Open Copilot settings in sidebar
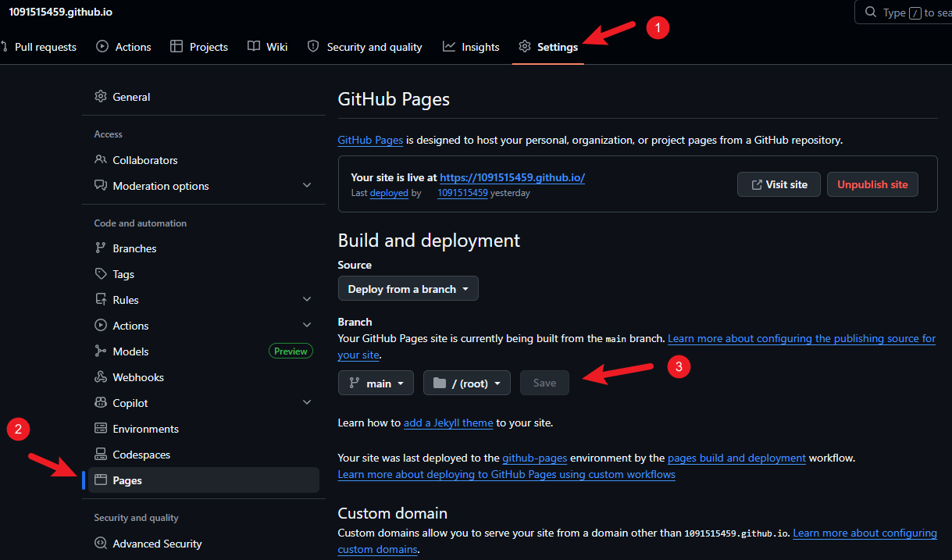The height and width of the screenshot is (560, 952). point(204,403)
